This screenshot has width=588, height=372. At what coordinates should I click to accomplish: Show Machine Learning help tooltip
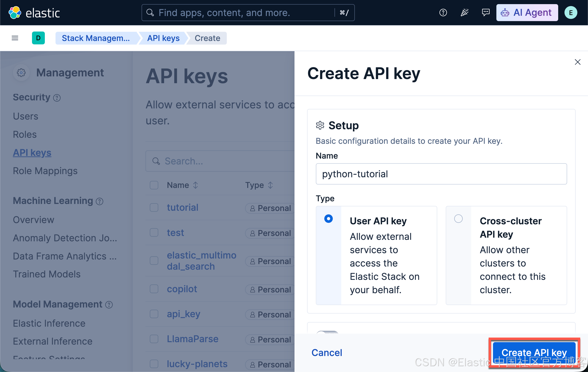[99, 201]
